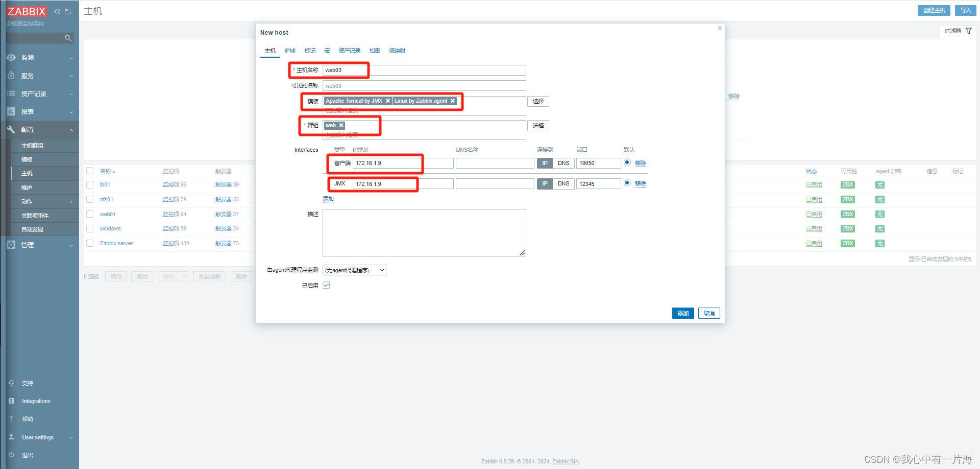Open the 管理 administration gear icon
The width and height of the screenshot is (980, 469).
[11, 245]
